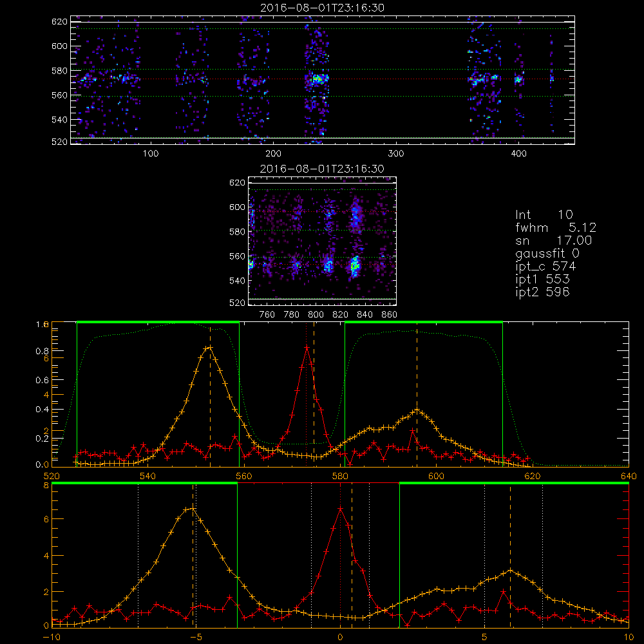Click x-axis label '780' of the middle spectrogram
The width and height of the screenshot is (644, 644).
click(x=292, y=315)
